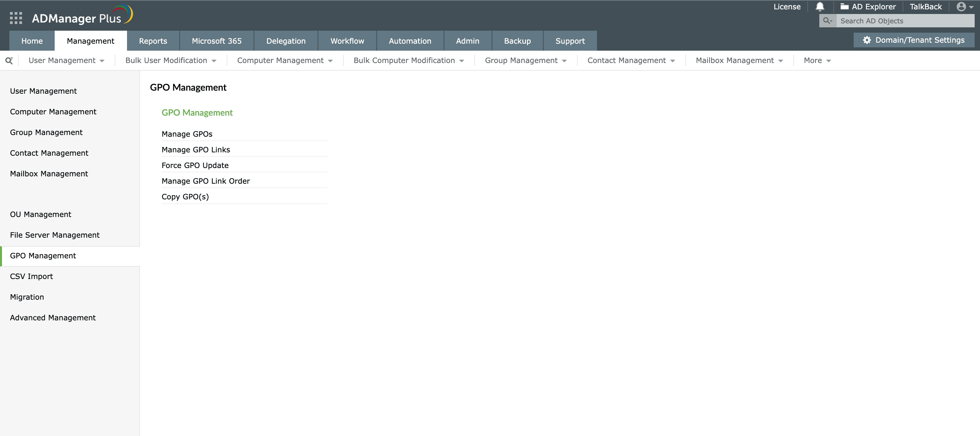Click the search AD objects magnifier icon

[x=827, y=21]
